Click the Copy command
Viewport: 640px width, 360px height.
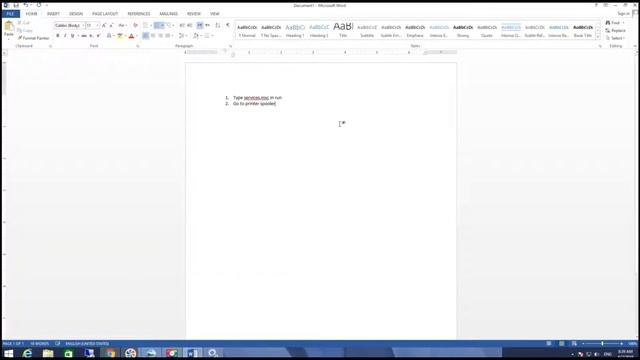click(25, 31)
